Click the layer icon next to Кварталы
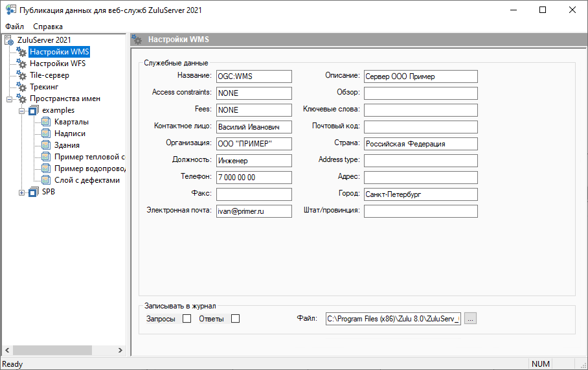The height and width of the screenshot is (370, 588). coord(46,122)
